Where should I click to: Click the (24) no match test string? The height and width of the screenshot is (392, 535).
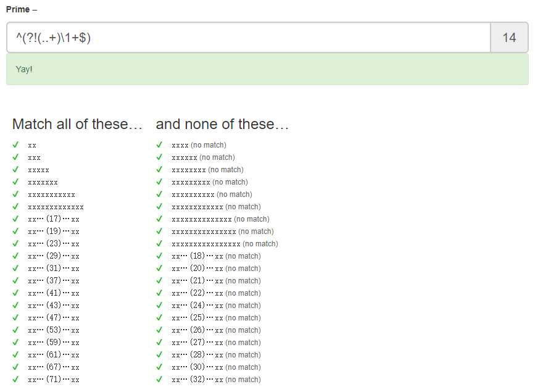tap(217, 306)
